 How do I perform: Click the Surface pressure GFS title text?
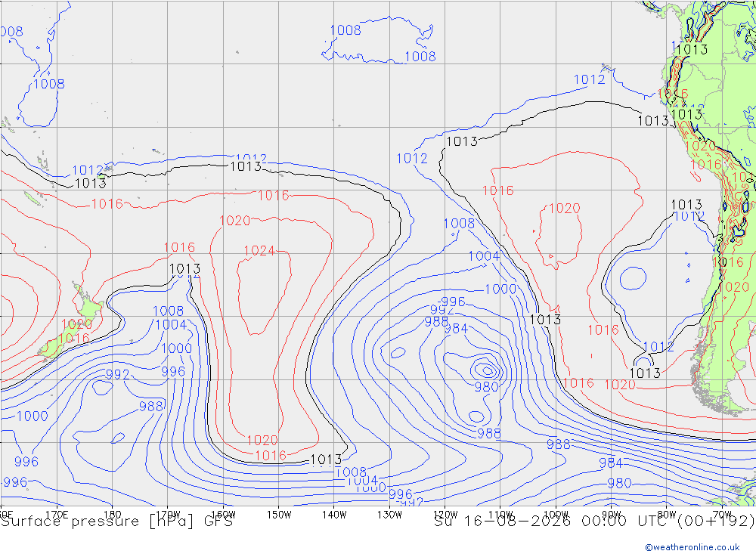tap(116, 522)
